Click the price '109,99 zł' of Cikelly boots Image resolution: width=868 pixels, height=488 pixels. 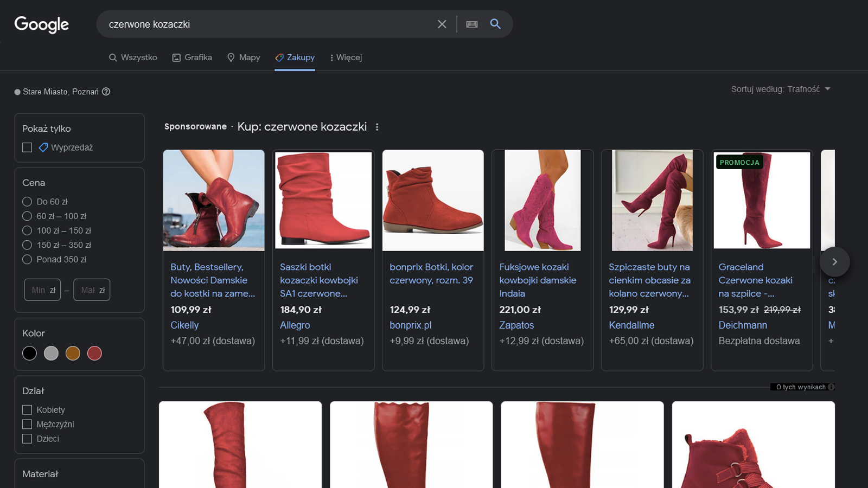pyautogui.click(x=191, y=310)
